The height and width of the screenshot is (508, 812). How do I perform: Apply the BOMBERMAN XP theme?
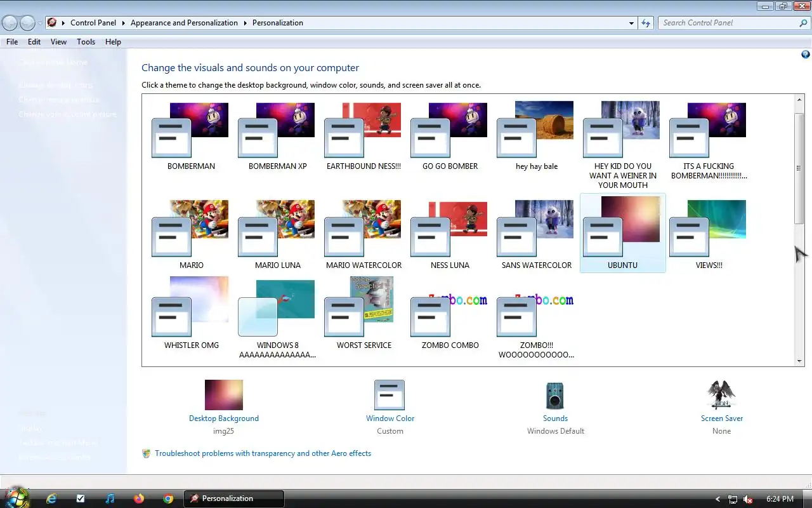point(277,137)
